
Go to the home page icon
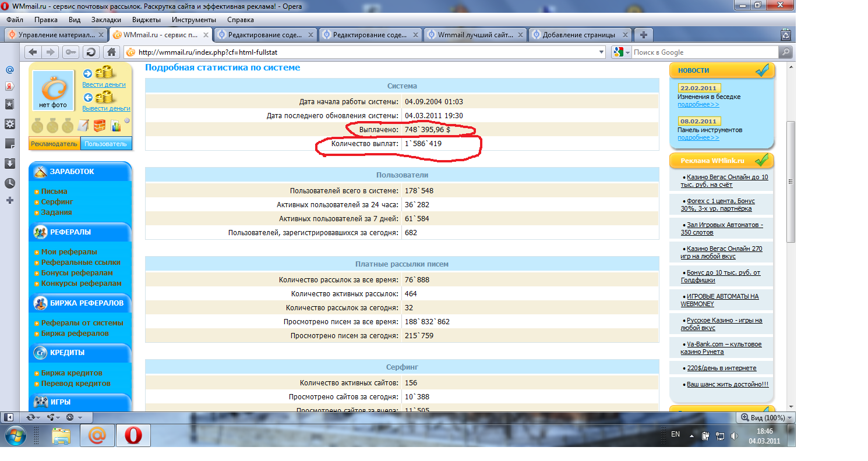point(111,52)
